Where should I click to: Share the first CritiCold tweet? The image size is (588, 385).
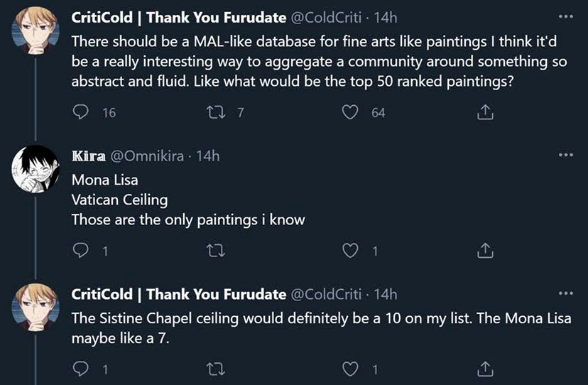[x=485, y=112]
